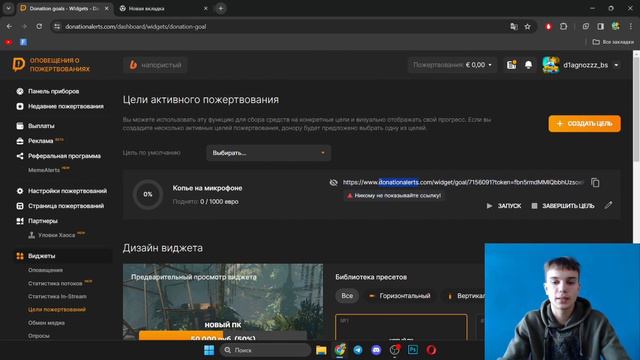Screen dimensions: 640x360
Task: Open the Выбирать default goal dropdown
Action: point(269,153)
